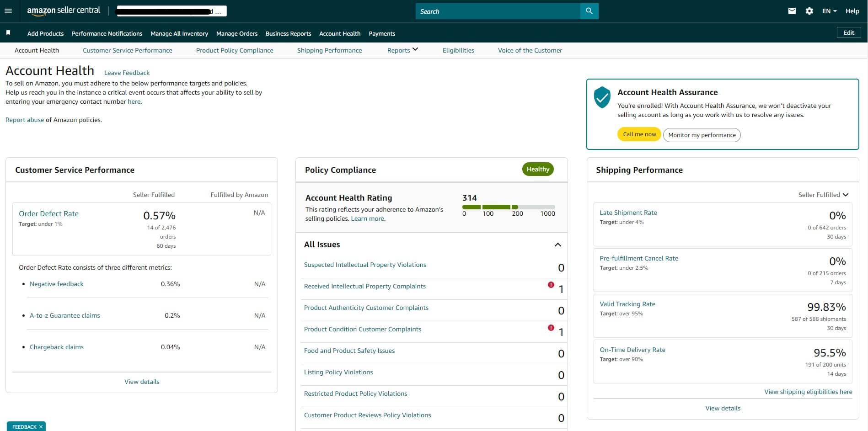The width and height of the screenshot is (868, 431).
Task: Open the Help link
Action: pyautogui.click(x=852, y=11)
